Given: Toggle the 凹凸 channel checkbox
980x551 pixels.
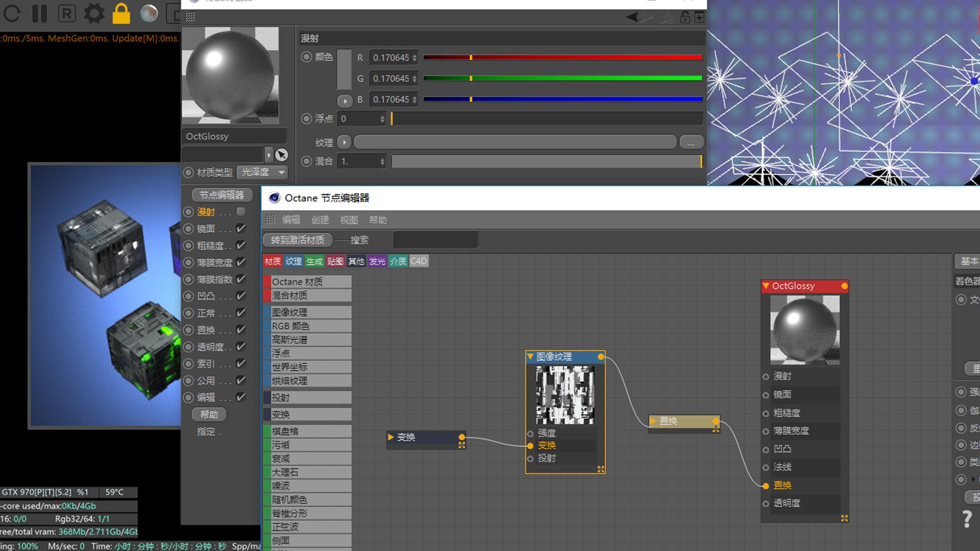Looking at the screenshot, I should [x=241, y=296].
